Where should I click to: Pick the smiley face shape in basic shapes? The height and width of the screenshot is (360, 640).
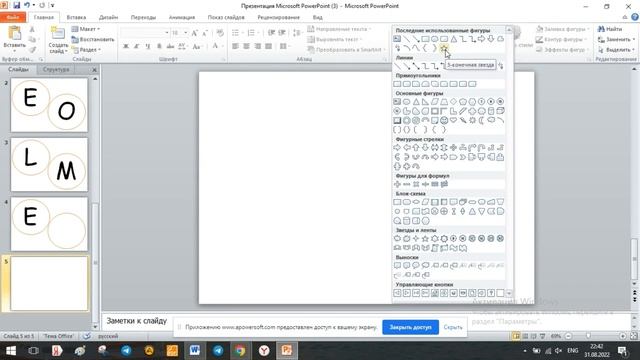(x=444, y=120)
